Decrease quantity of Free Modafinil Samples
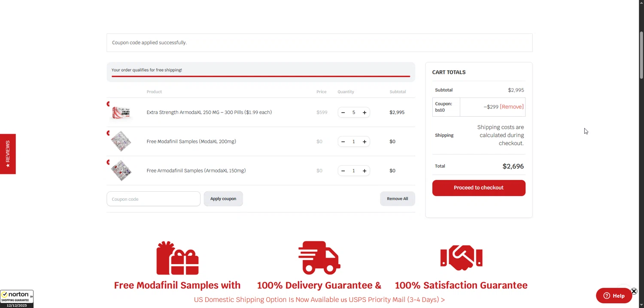 (343, 142)
